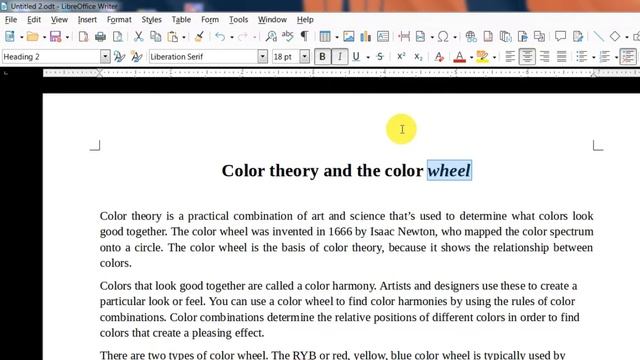Click the Insert Text Box icon

[383, 37]
